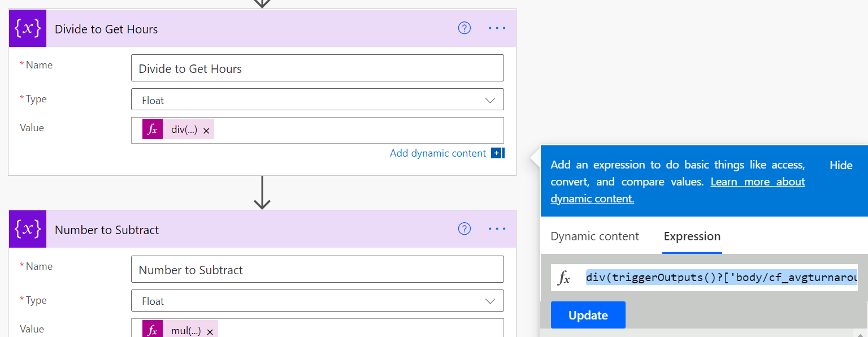
Task: Click the variable icon on Number to Subtract header
Action: (x=28, y=229)
